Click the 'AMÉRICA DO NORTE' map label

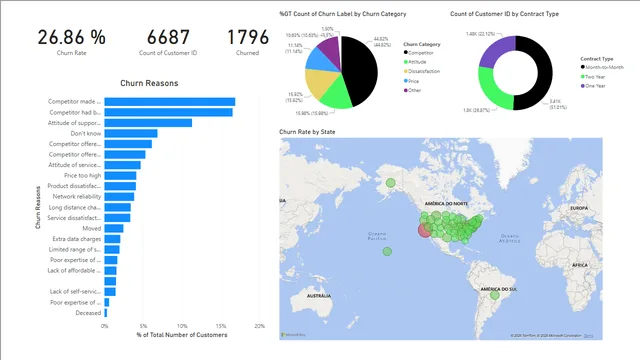(x=447, y=203)
